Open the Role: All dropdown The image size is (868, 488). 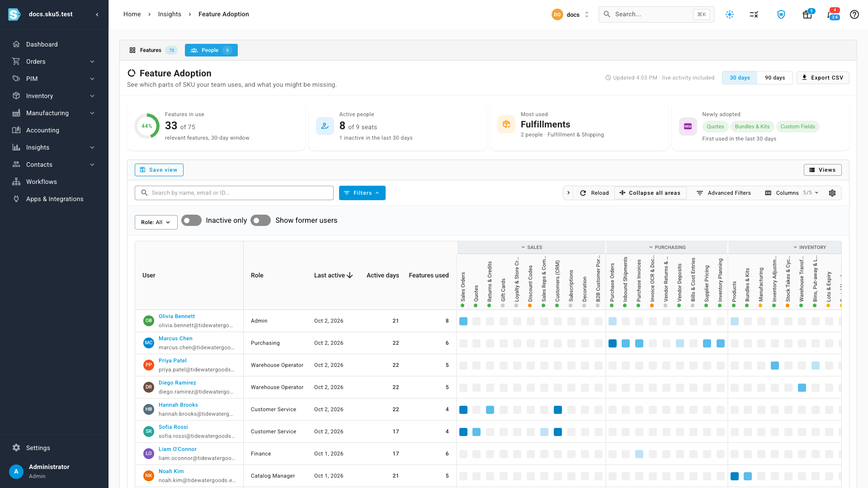[156, 222]
